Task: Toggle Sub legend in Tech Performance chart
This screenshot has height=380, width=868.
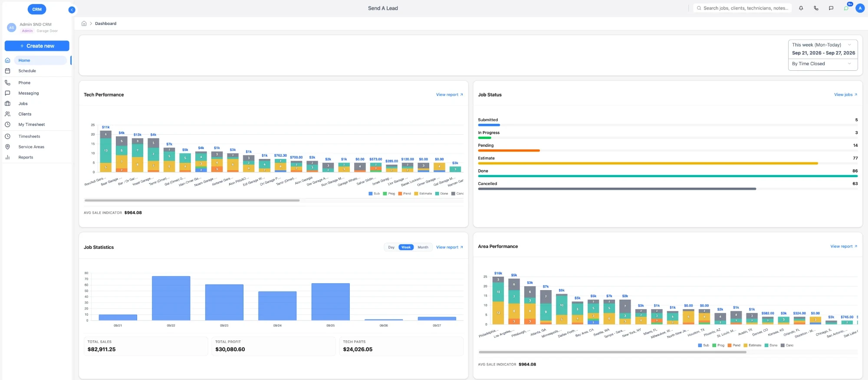Action: [374, 194]
